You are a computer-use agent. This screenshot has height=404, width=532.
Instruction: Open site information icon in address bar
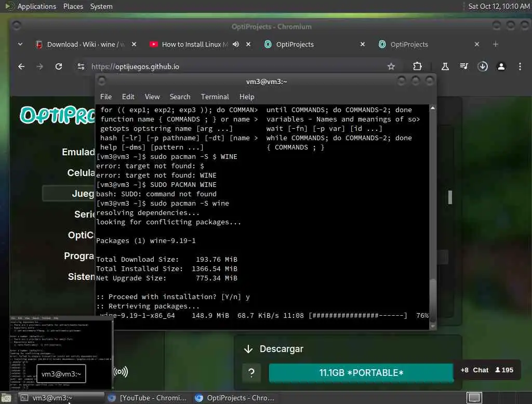[81, 66]
